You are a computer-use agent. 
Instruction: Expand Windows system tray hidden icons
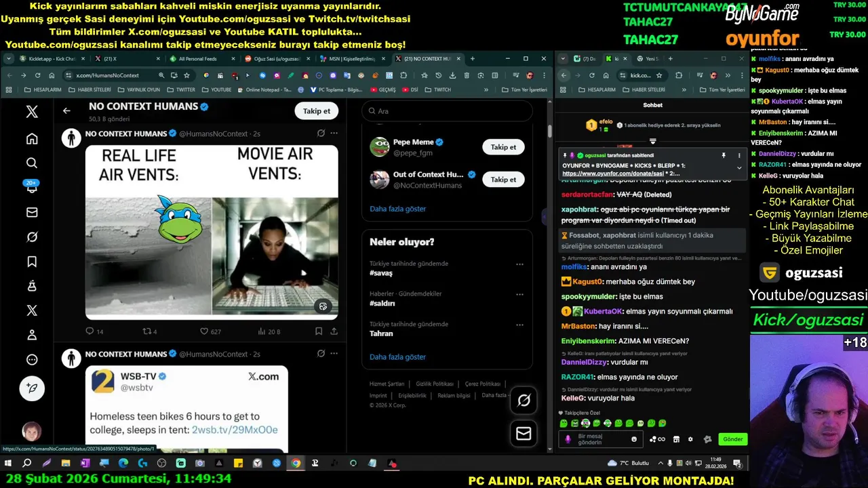point(660,464)
